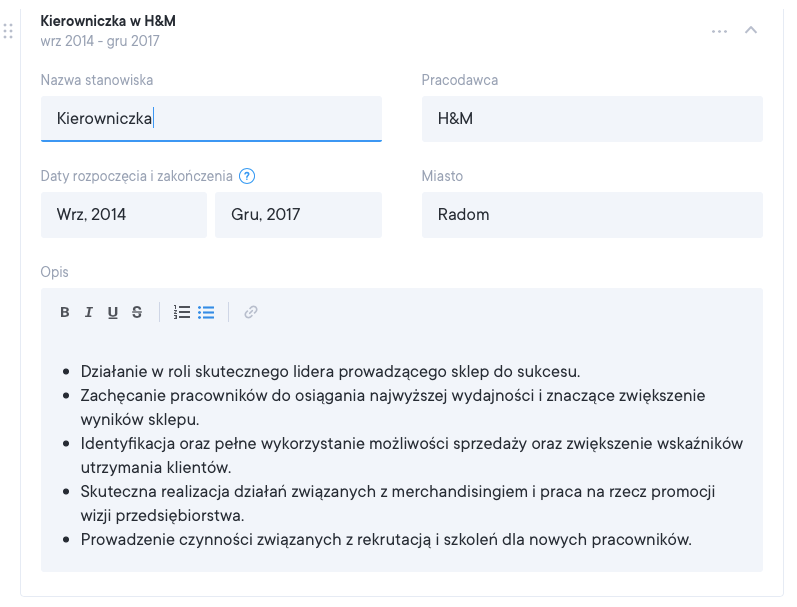The image size is (797, 607).
Task: Insert a hyperlink in description
Action: [251, 312]
